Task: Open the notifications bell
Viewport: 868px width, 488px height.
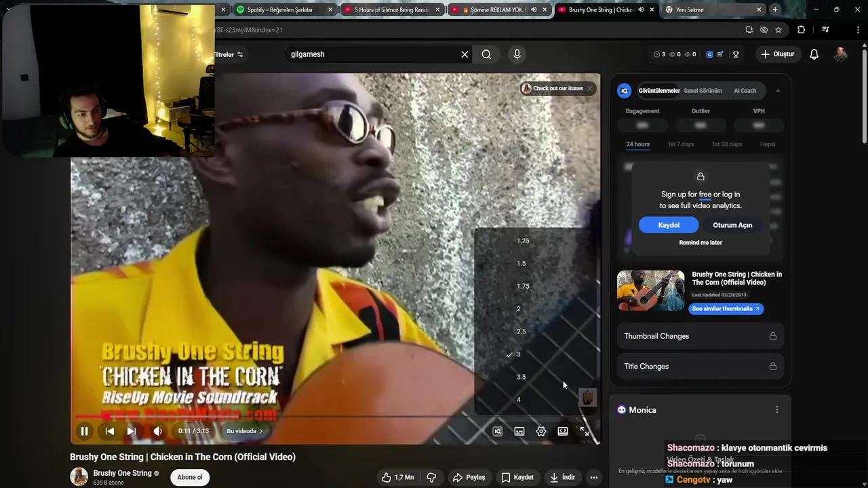Action: tap(814, 54)
